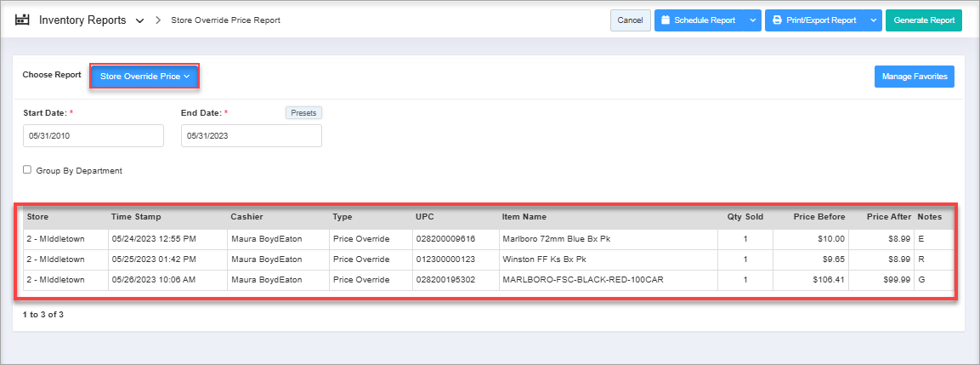Screen dimensions: 980x365
Task: Open Manage Favorites
Action: click(915, 77)
